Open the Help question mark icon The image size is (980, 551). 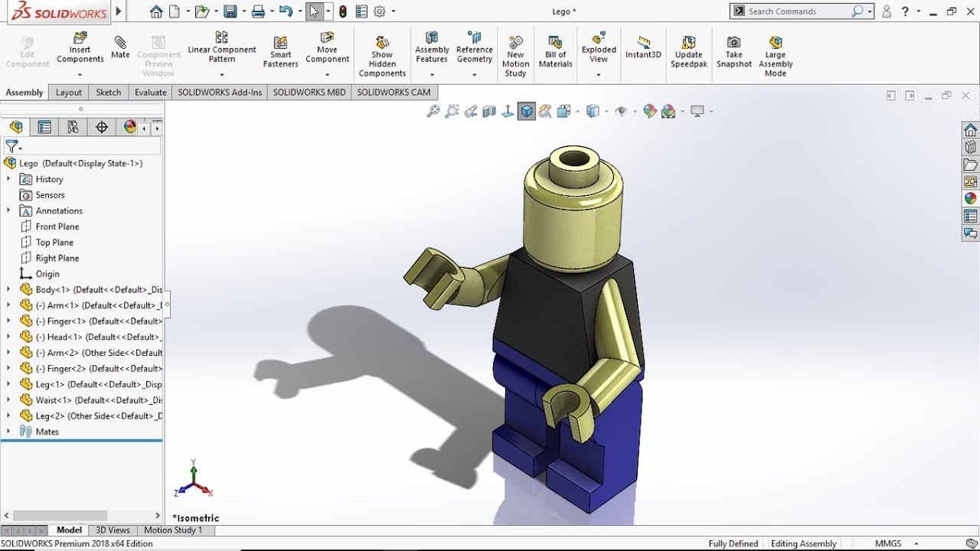906,11
